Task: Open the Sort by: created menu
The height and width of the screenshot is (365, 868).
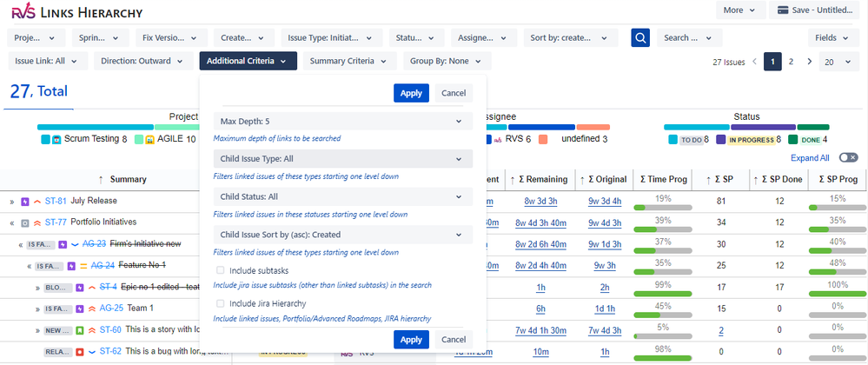Action: pyautogui.click(x=571, y=37)
